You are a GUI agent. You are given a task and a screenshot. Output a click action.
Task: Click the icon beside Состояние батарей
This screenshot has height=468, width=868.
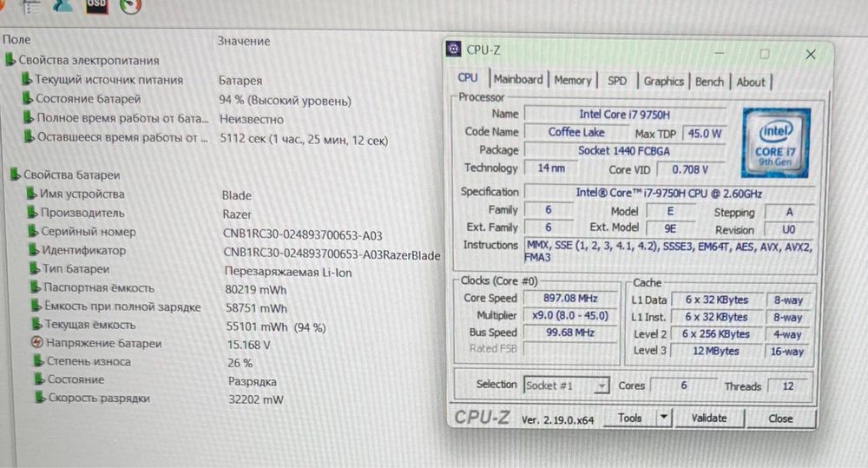pyautogui.click(x=28, y=99)
